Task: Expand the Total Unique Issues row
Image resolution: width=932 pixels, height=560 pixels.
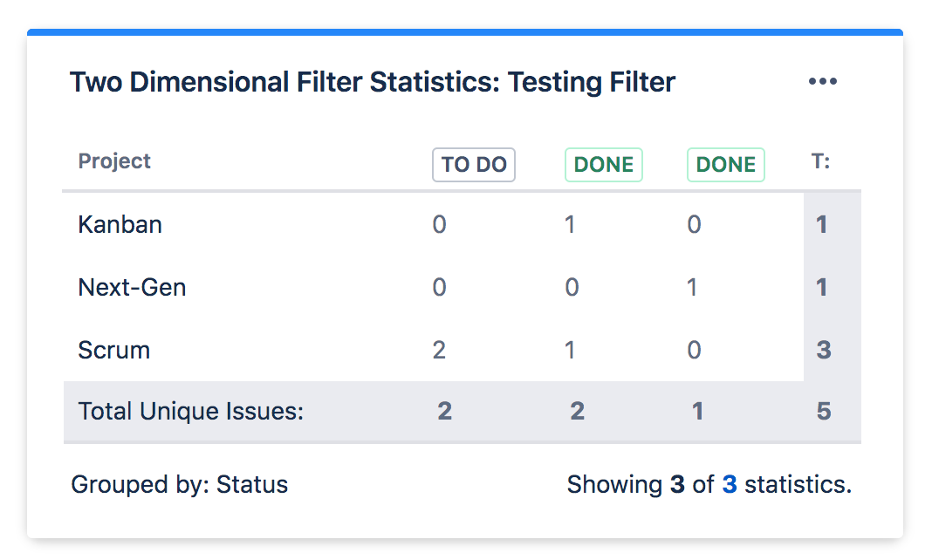Action: [190, 410]
